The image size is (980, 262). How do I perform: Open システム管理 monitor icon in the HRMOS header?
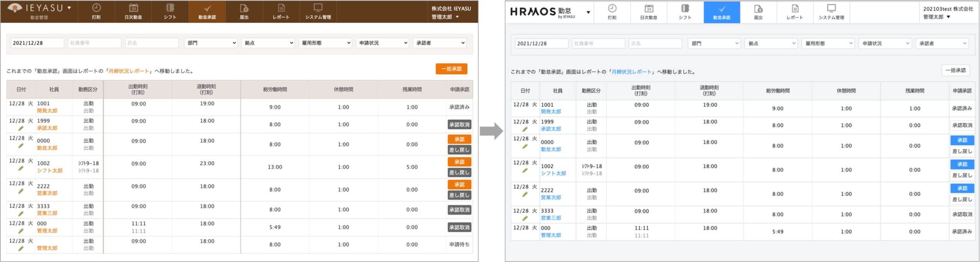click(831, 8)
